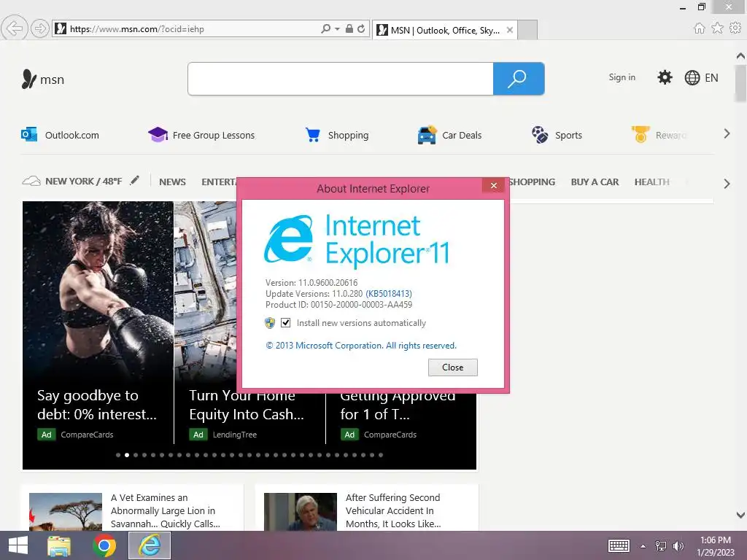The width and height of the screenshot is (747, 560).
Task: Click the Rewards medal icon
Action: pyautogui.click(x=640, y=134)
